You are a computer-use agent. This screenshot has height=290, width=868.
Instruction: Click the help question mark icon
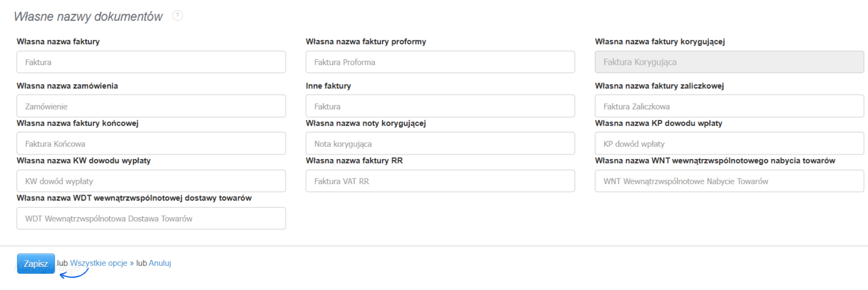pyautogui.click(x=178, y=16)
